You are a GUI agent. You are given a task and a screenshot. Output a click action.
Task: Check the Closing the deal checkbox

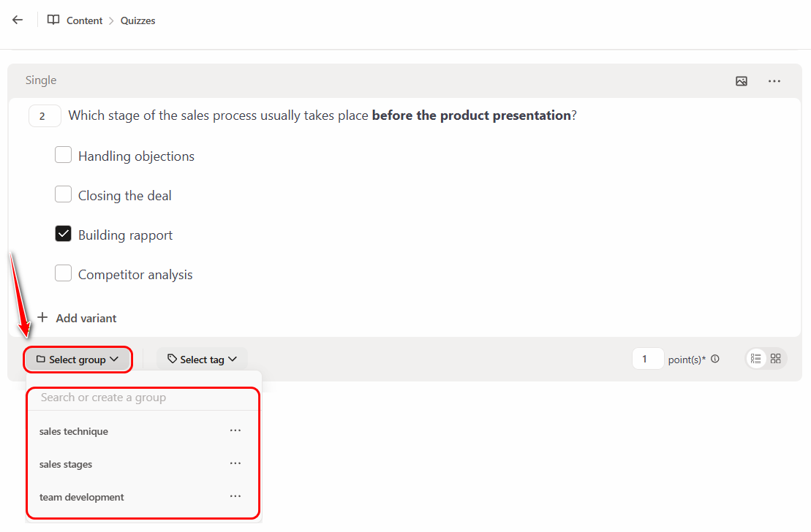[64, 194]
